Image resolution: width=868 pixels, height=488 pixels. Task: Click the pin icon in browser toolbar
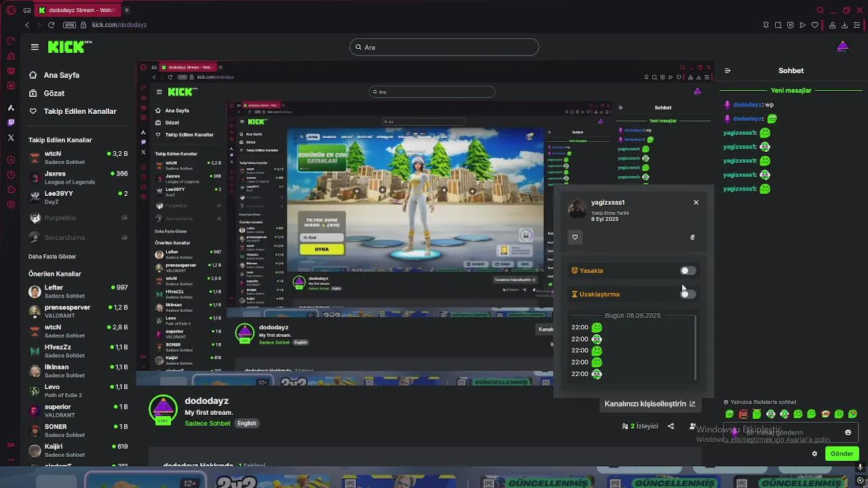tap(766, 25)
